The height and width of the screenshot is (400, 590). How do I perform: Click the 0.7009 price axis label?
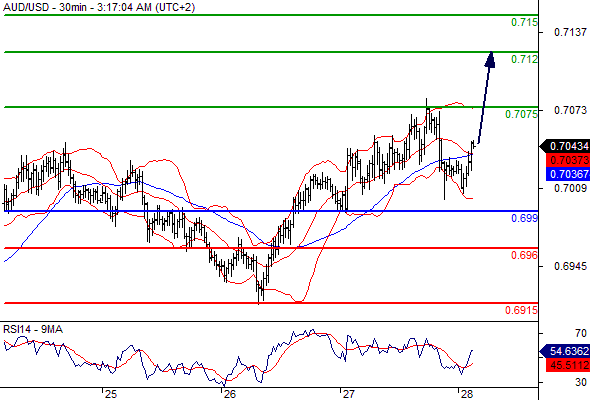(x=570, y=188)
